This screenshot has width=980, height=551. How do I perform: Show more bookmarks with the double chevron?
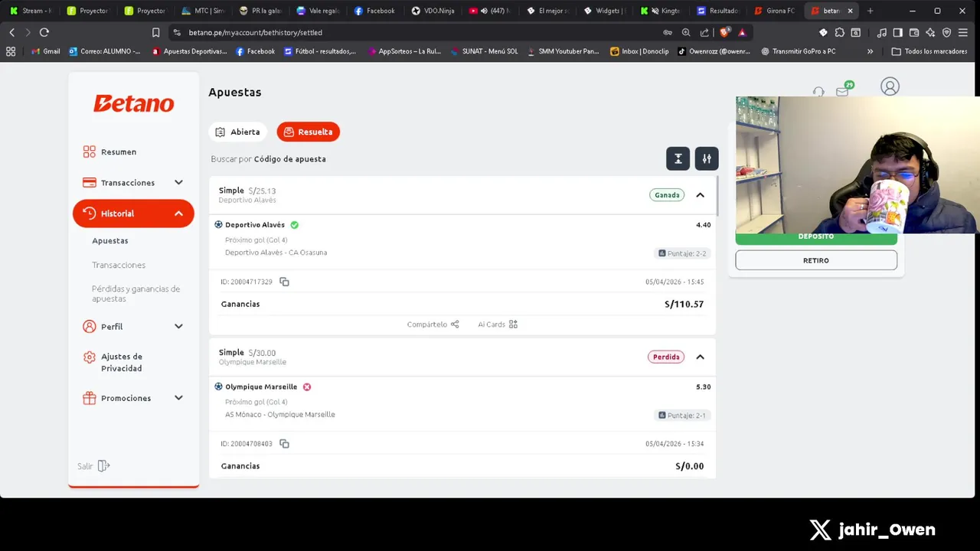click(870, 51)
